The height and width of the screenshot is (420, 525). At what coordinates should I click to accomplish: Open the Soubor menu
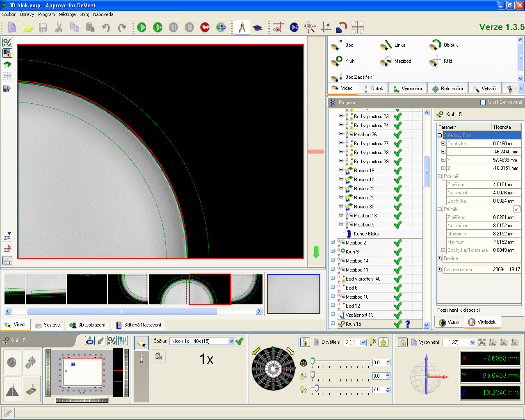point(9,14)
